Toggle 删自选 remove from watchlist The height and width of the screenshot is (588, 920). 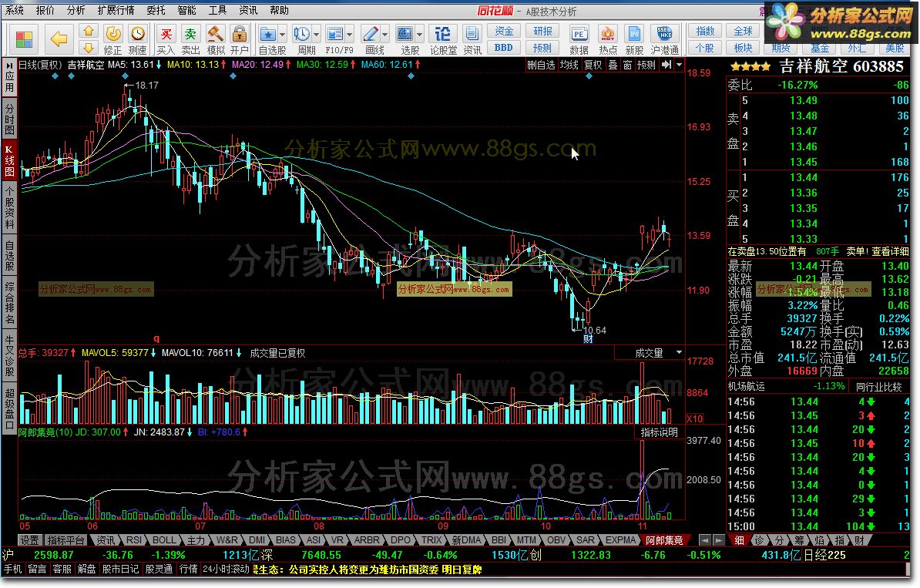coord(541,65)
